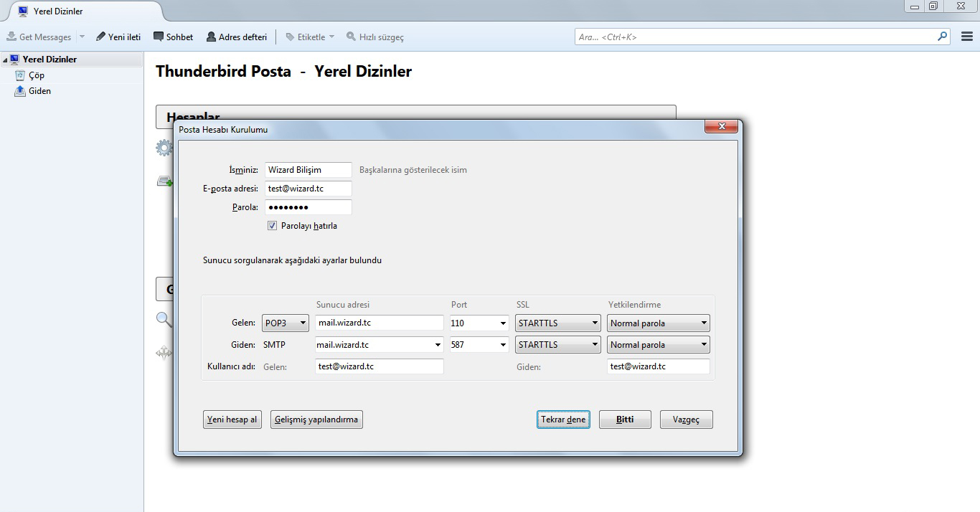Click the Yerel Dizinler tab computer icon
This screenshot has height=512, width=980.
tap(23, 11)
